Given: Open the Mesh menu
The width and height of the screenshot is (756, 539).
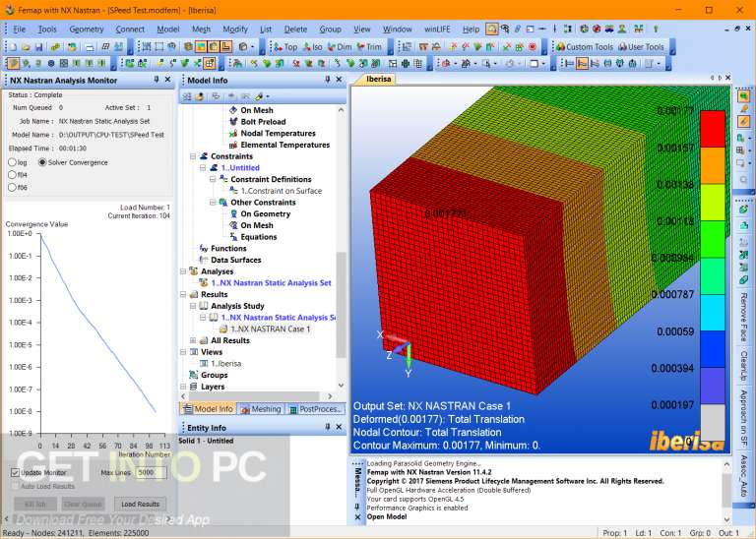Looking at the screenshot, I should (201, 30).
